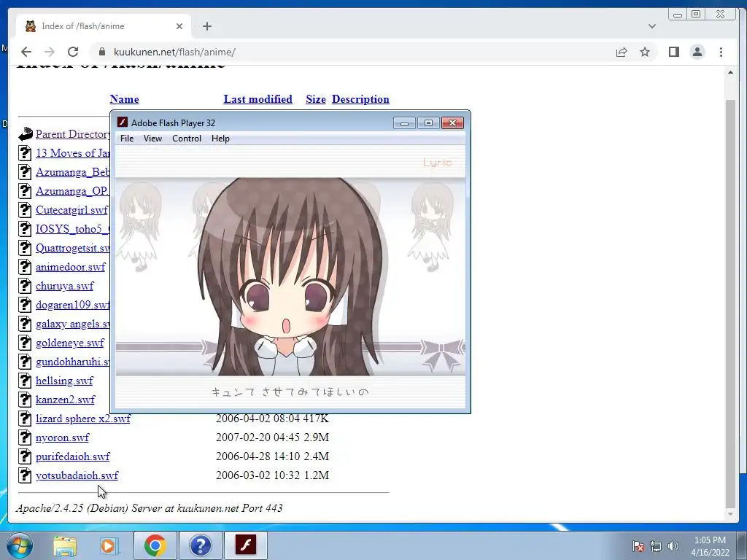The height and width of the screenshot is (560, 747).
Task: Bookmark this page with star icon
Action: 645,52
